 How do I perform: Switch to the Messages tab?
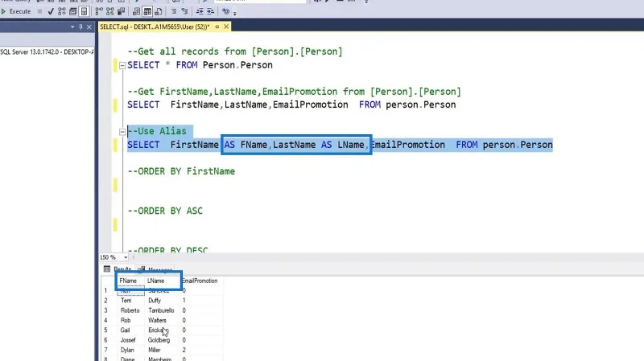point(155,269)
